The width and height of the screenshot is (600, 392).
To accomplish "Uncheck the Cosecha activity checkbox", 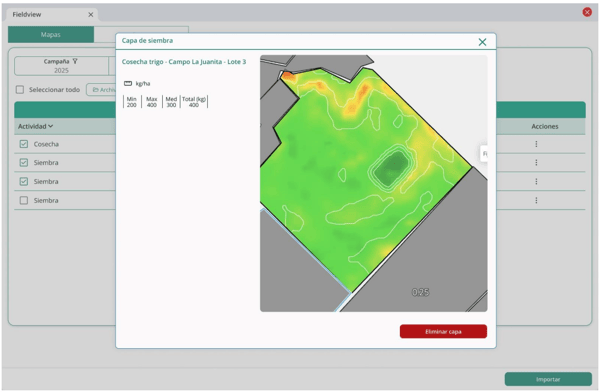I will pyautogui.click(x=24, y=144).
